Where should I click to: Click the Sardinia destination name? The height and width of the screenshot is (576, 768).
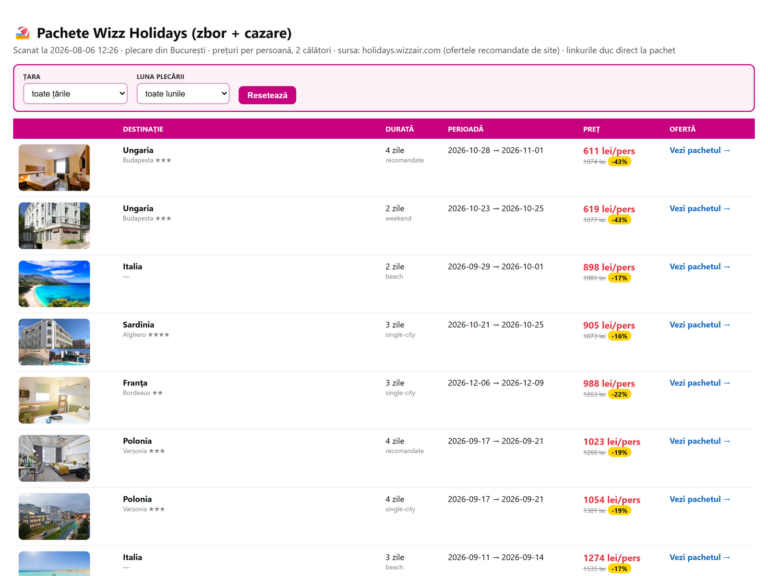point(138,325)
